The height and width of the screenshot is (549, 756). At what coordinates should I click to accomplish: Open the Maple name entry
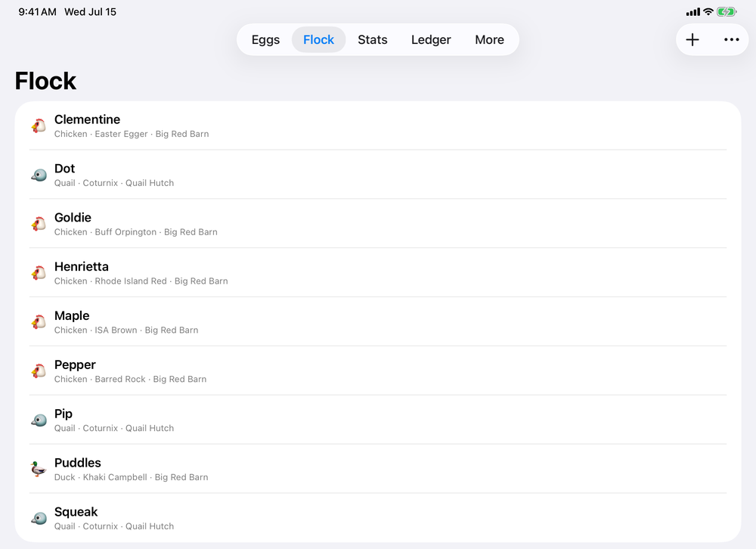tap(72, 315)
